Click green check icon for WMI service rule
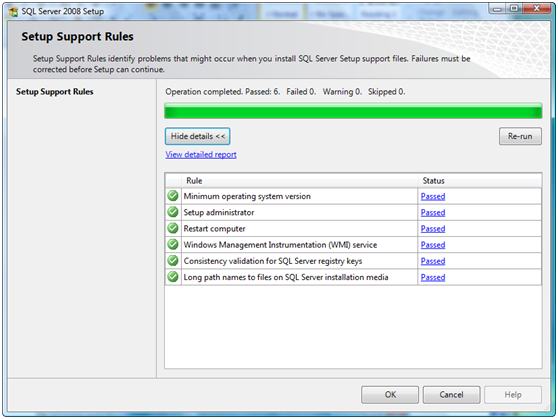The width and height of the screenshot is (558, 419). tap(173, 245)
